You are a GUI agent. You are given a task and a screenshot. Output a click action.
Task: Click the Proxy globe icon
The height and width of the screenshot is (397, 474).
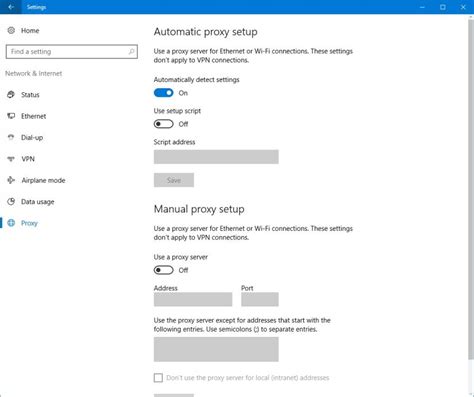click(11, 223)
